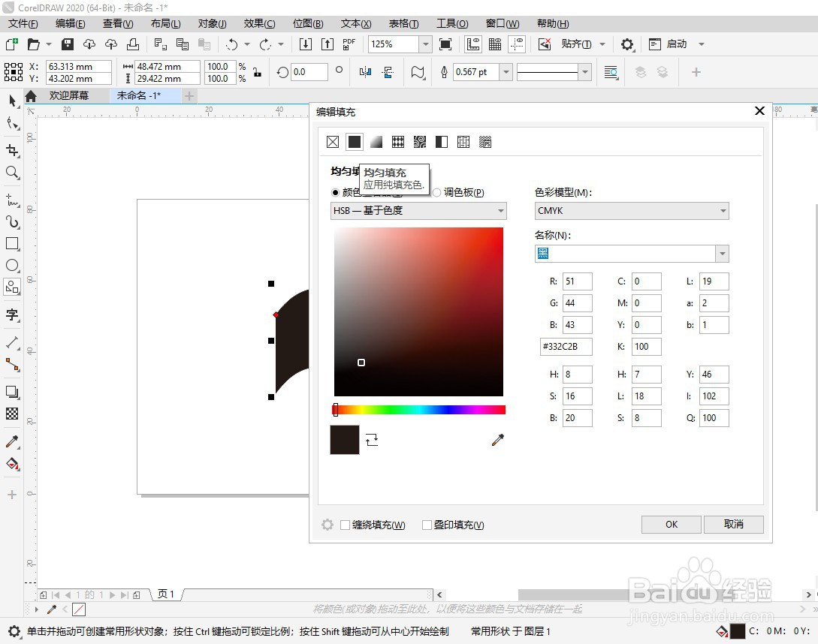Image resolution: width=818 pixels, height=644 pixels.
Task: Select the Interactive fill tool
Action: tap(13, 464)
